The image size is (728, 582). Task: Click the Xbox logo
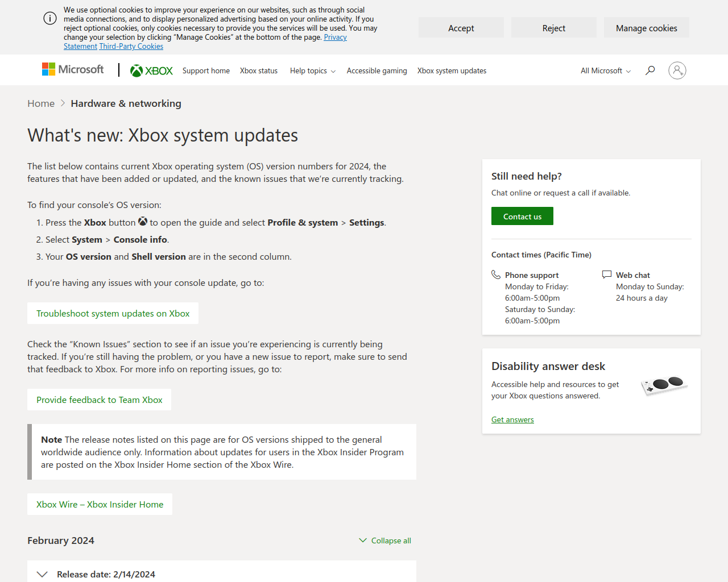pyautogui.click(x=151, y=70)
